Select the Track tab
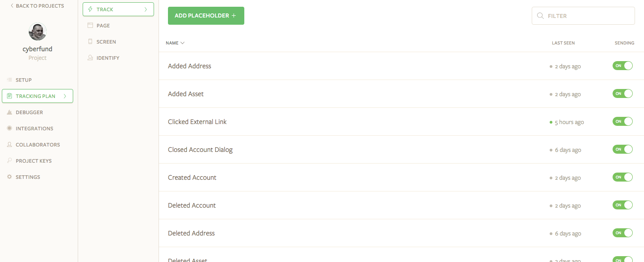Viewport: 644px width, 262px height. [x=119, y=9]
